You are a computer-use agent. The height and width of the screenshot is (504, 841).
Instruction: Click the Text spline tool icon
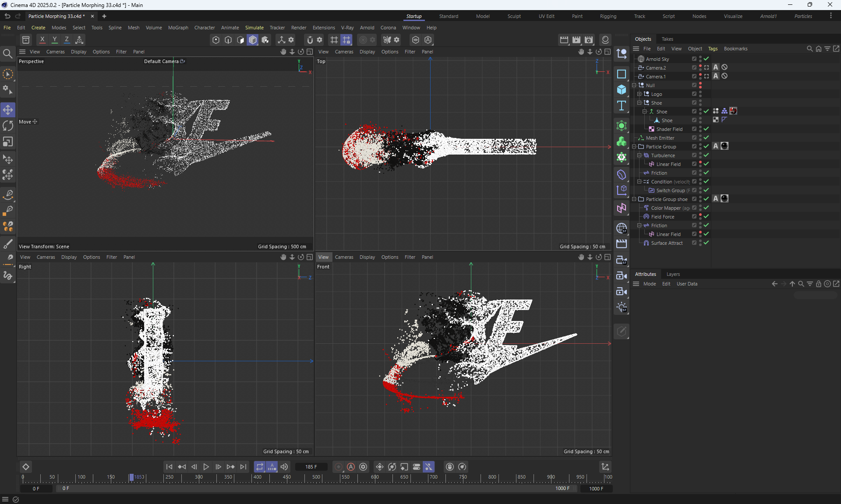tap(621, 106)
